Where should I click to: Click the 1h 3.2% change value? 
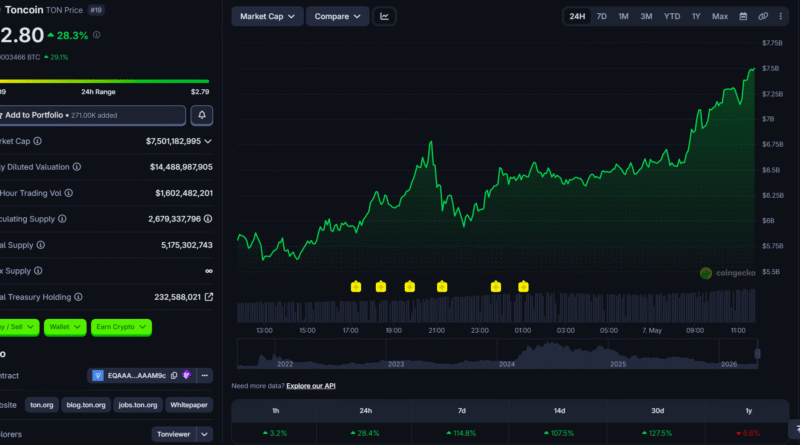point(275,433)
